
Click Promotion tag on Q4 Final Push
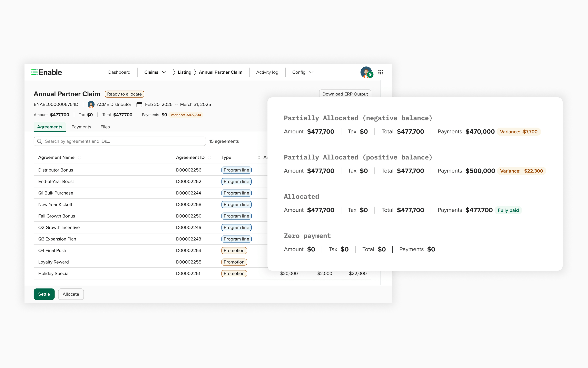coord(234,250)
